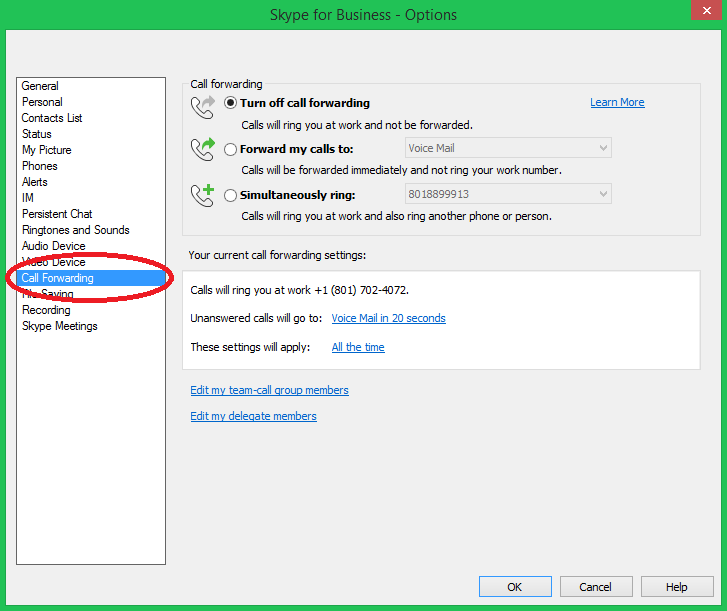Viewport: 727px width, 611px height.
Task: Click All the time link
Action: pyautogui.click(x=358, y=347)
